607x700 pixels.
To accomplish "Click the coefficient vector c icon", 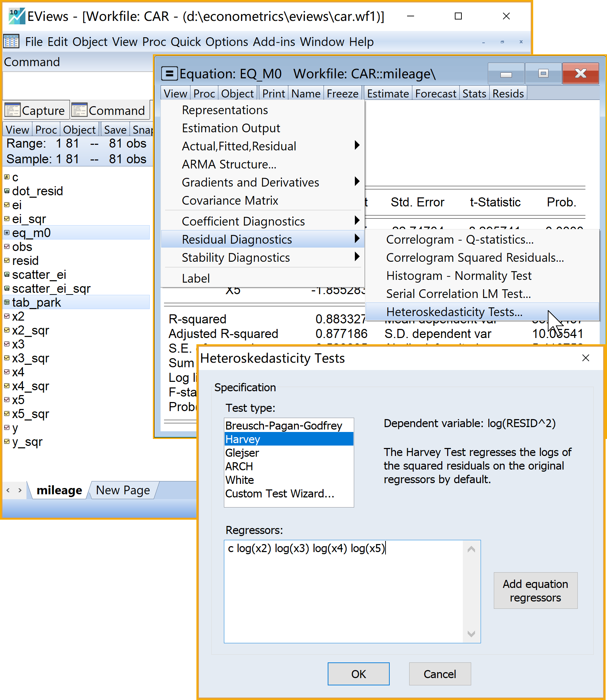I will pos(7,177).
